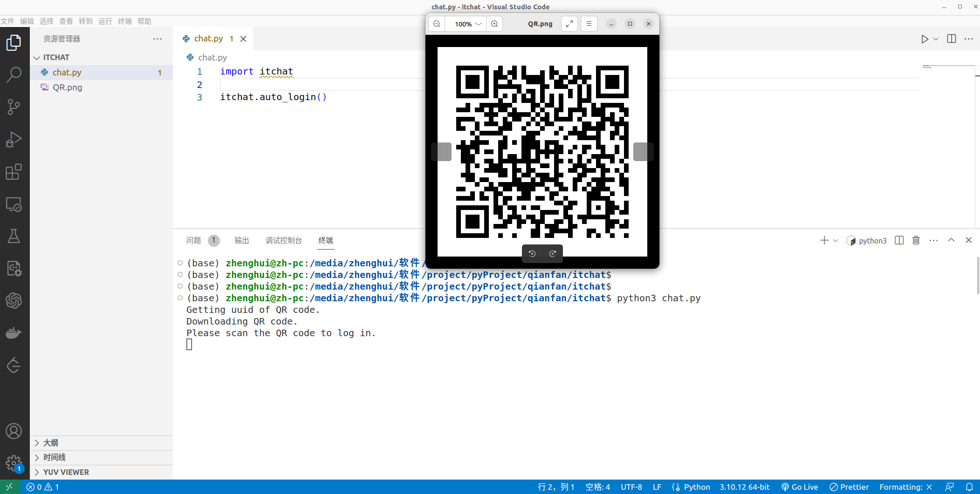Rotate QR image counterclockwise

point(532,254)
